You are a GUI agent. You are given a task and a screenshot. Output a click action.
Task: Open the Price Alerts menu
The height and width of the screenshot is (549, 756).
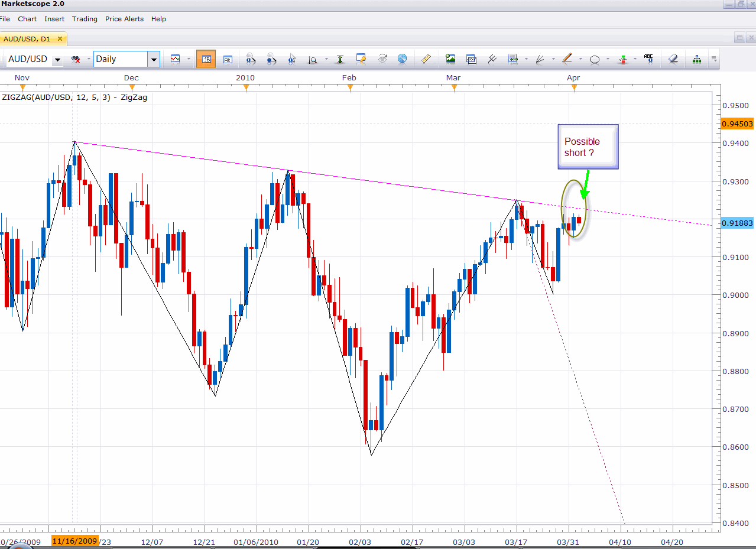(x=124, y=19)
